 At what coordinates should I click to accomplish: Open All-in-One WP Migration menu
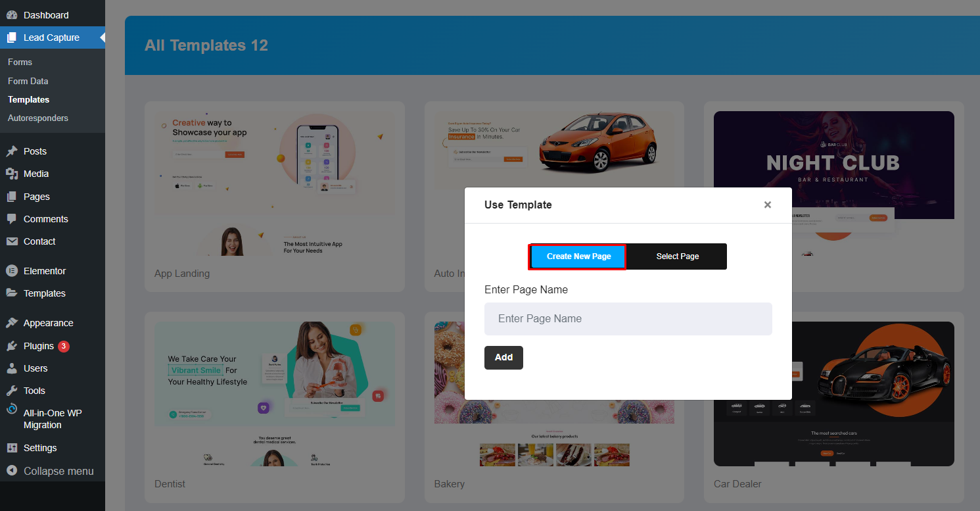pyautogui.click(x=53, y=419)
